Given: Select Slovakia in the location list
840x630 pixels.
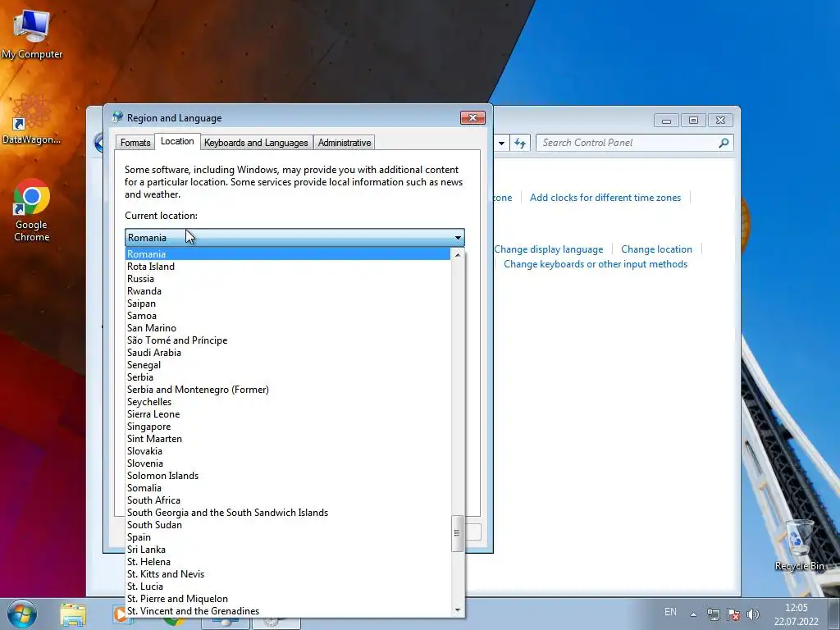Looking at the screenshot, I should click(288, 451).
